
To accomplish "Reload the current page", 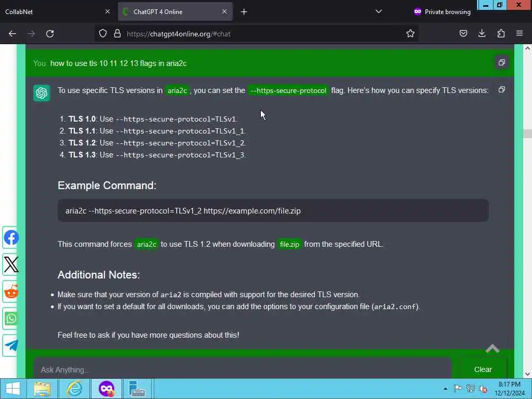I will [x=50, y=34].
